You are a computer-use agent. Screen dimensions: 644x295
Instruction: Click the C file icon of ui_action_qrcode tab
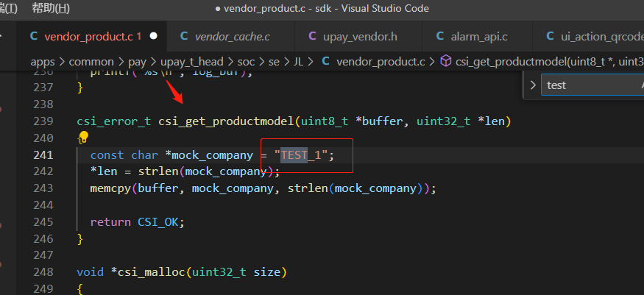point(550,37)
